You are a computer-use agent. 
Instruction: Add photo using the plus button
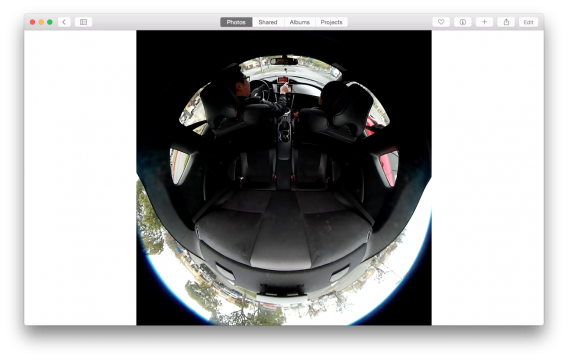[484, 22]
